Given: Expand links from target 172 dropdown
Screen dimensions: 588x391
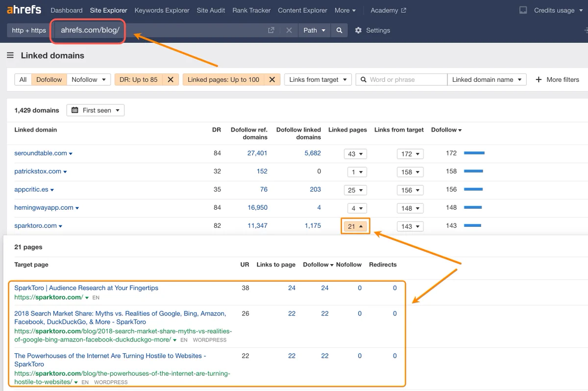Looking at the screenshot, I should [410, 154].
